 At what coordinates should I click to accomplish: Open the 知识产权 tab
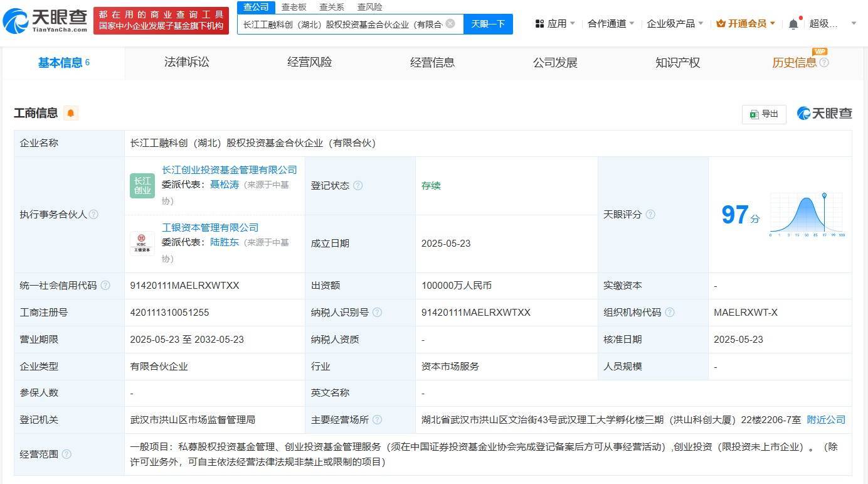point(677,62)
